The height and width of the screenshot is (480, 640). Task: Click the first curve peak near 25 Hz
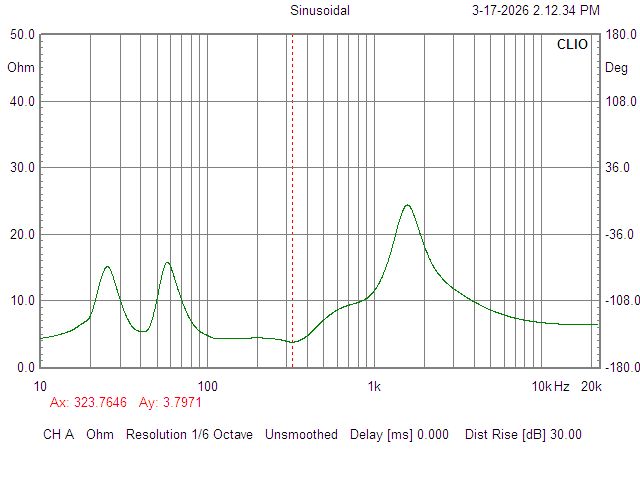(107, 267)
